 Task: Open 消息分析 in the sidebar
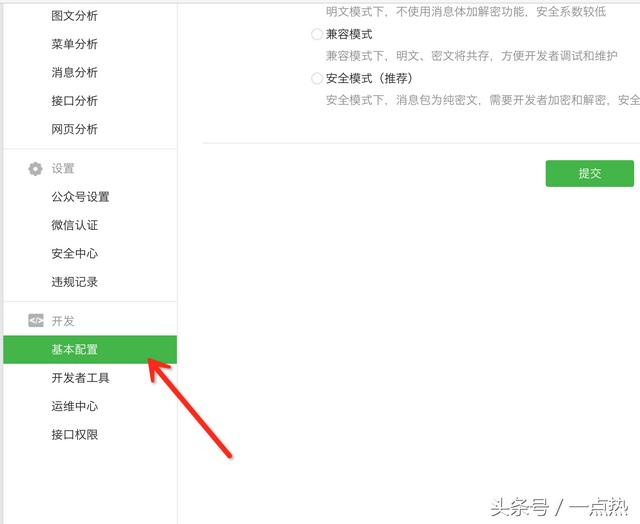74,73
